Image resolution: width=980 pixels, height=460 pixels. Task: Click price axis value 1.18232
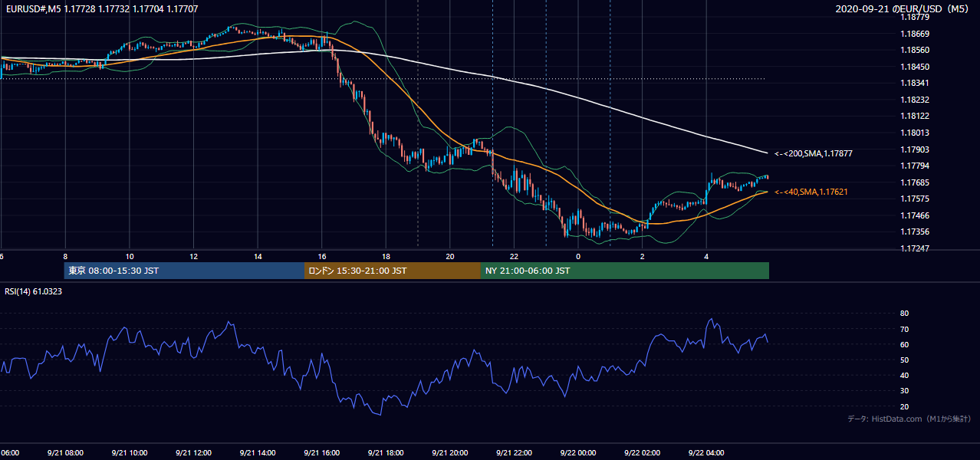[x=915, y=100]
